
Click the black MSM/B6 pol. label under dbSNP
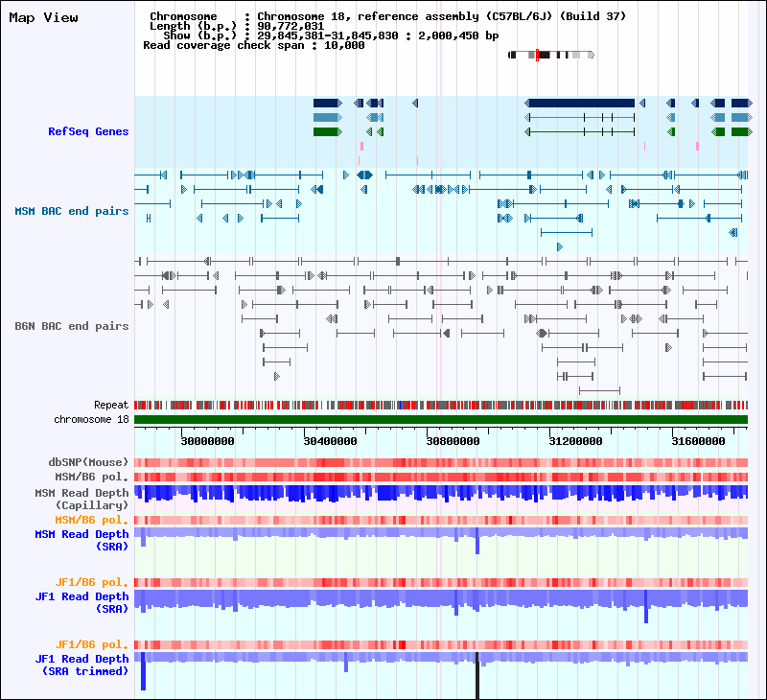coord(91,477)
